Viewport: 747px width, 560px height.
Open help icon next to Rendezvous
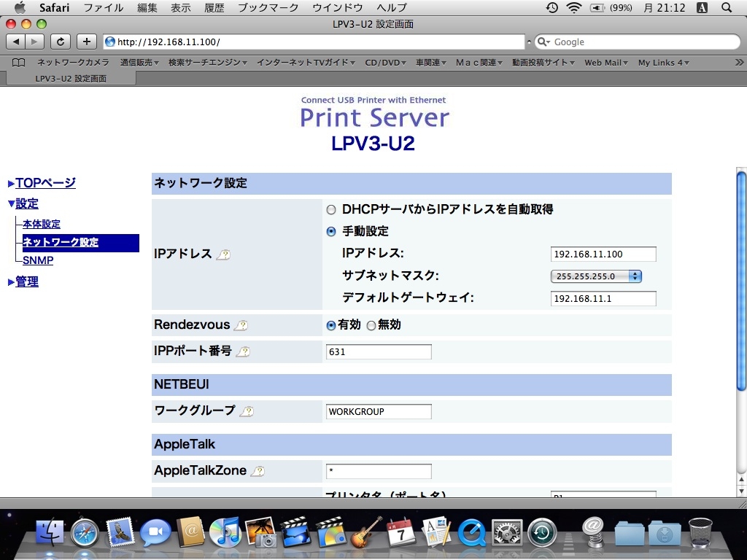(x=241, y=325)
